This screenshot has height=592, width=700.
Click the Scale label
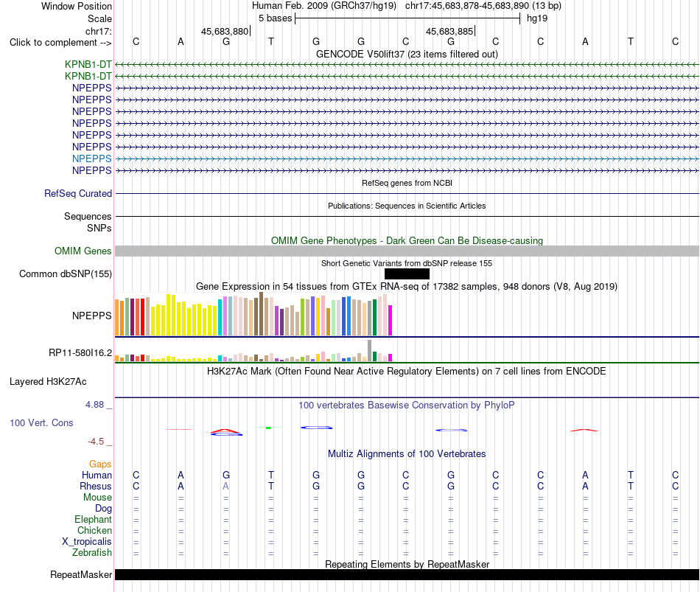(x=99, y=18)
